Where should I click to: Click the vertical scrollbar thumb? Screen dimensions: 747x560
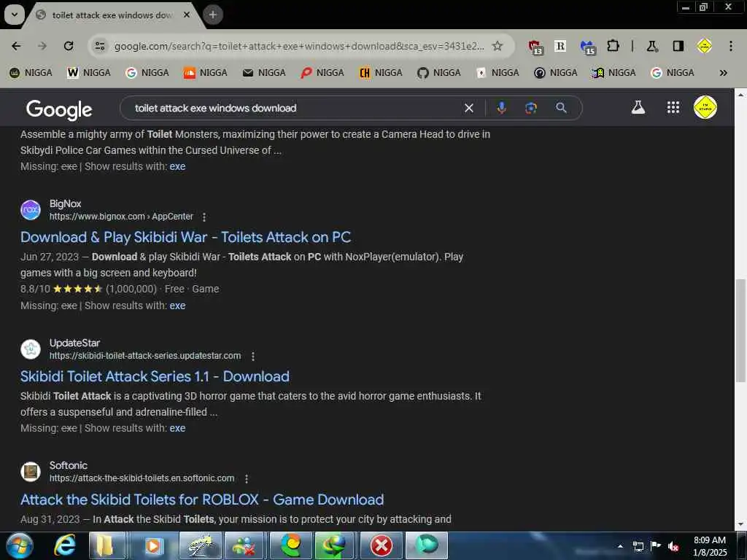[x=740, y=330]
